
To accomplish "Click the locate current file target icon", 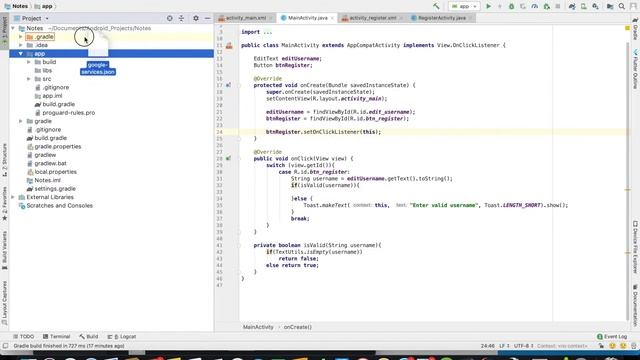I will 169,18.
